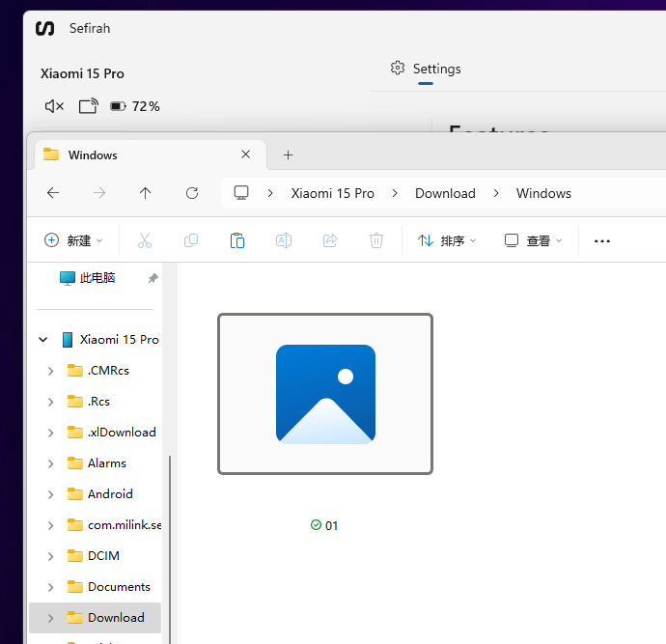
Task: Click the Copy icon in toolbar
Action: (x=191, y=240)
